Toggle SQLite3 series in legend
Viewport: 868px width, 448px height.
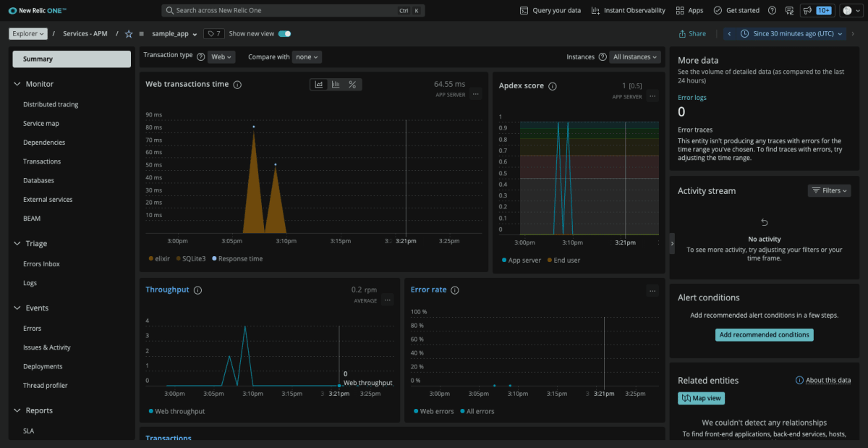191,258
